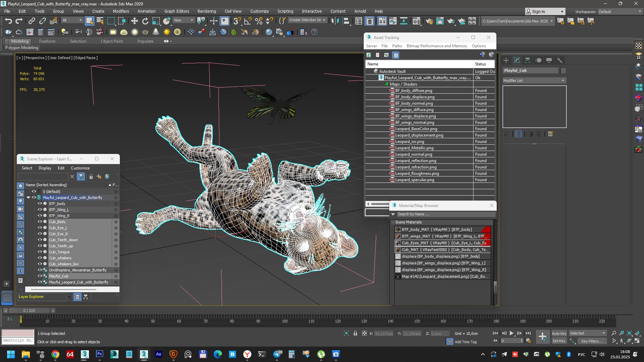Screen dimensions: 644x362
Task: Open Asset Tracking Paths menu
Action: pyautogui.click(x=397, y=46)
